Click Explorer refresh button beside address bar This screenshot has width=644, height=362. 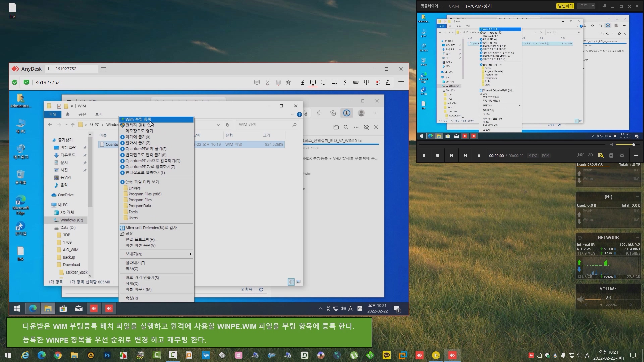coord(227,125)
